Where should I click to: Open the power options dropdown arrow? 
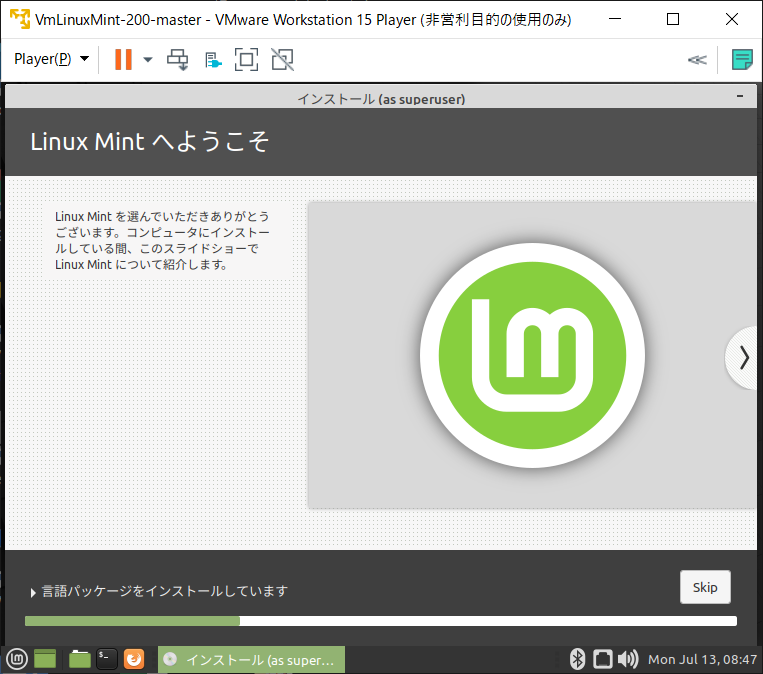tap(148, 60)
